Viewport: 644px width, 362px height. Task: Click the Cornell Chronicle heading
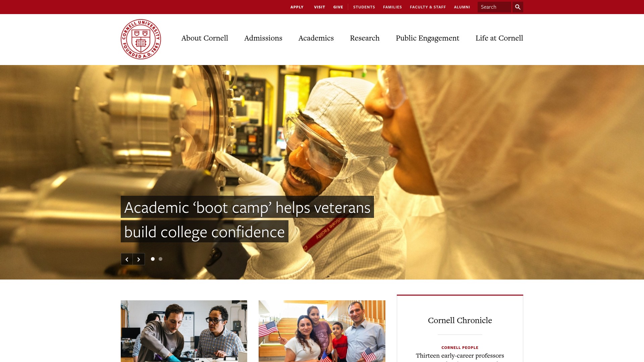click(460, 320)
